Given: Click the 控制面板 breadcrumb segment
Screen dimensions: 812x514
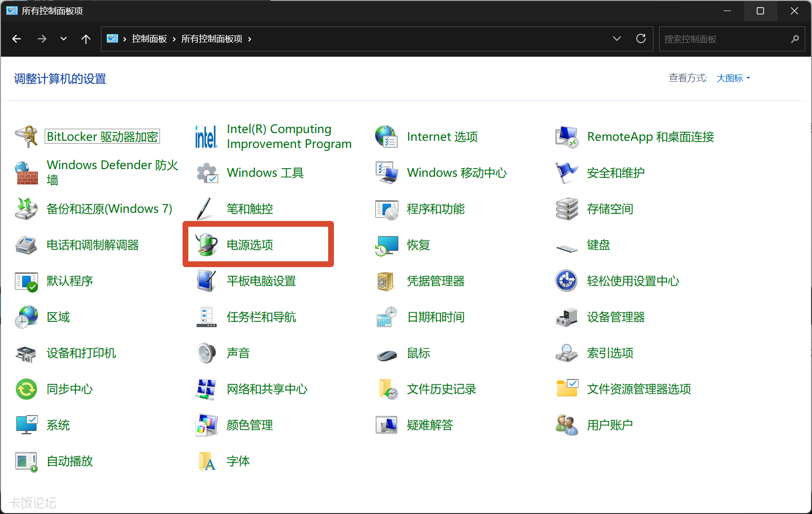Looking at the screenshot, I should [x=149, y=39].
